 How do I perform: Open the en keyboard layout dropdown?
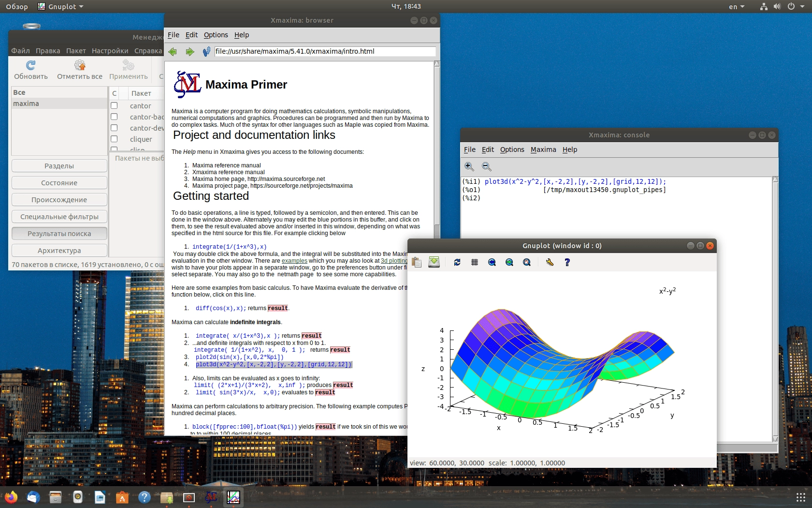737,6
